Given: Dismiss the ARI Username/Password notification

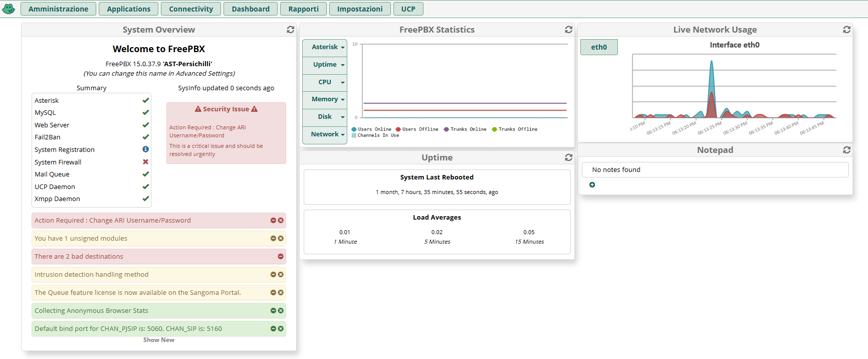Looking at the screenshot, I should click(281, 220).
